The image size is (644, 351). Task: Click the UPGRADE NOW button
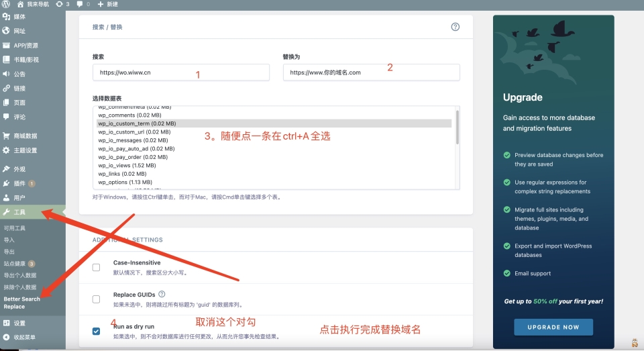(553, 327)
